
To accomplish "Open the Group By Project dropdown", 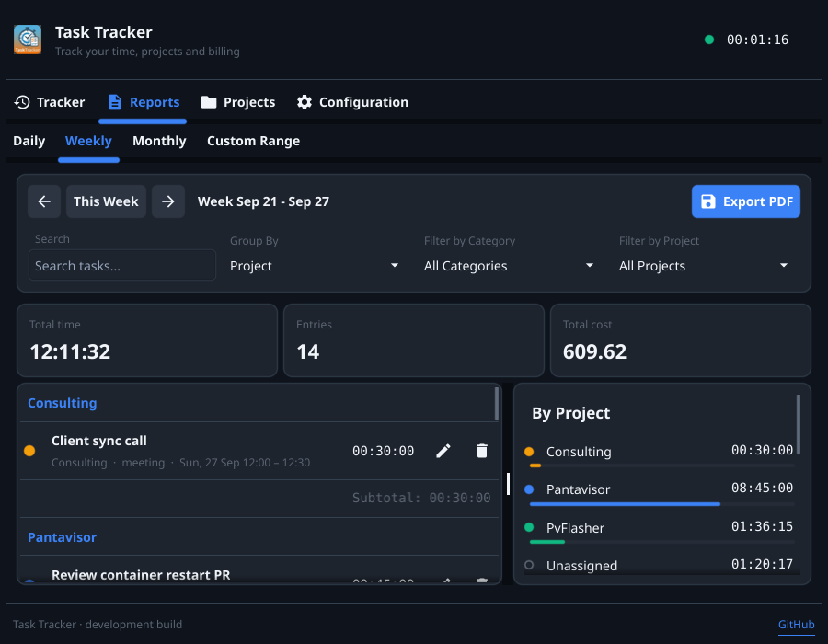I will (x=315, y=266).
